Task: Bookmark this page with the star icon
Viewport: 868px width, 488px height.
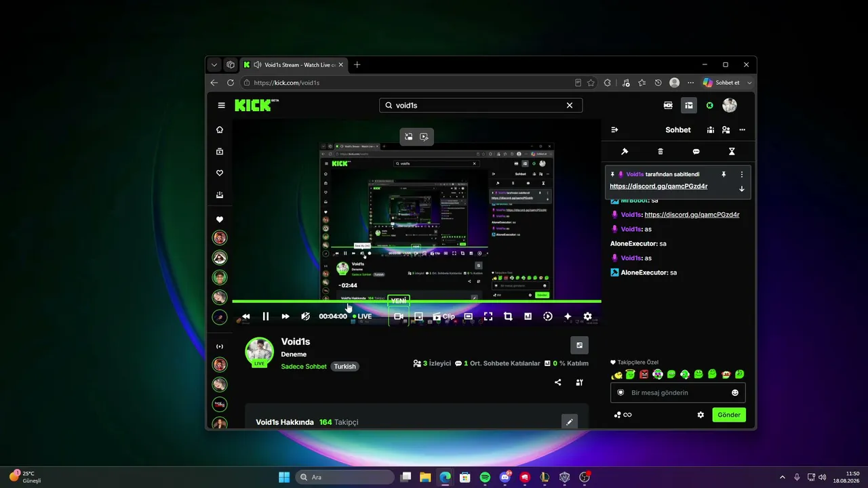Action: 591,83
